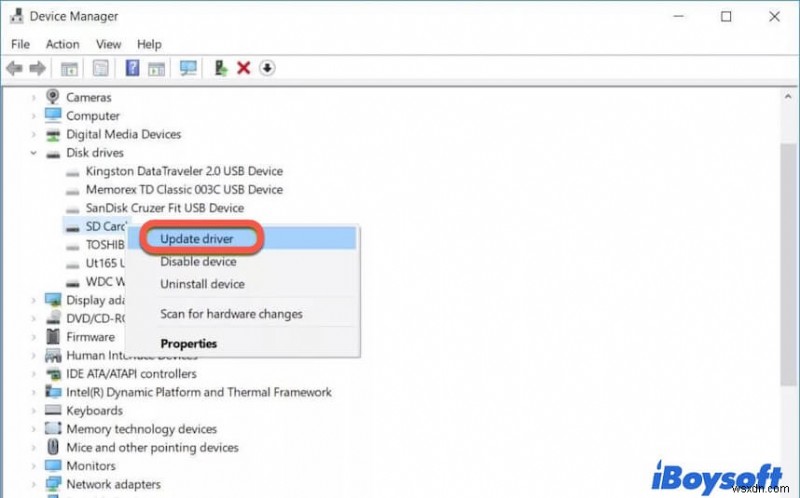Select the Keyboards label text

point(95,411)
